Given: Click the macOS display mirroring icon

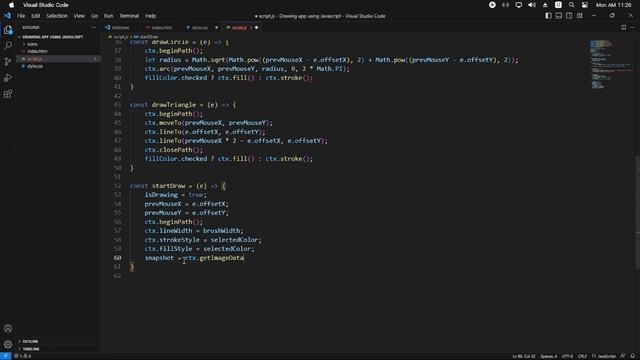Looking at the screenshot, I should coord(519,5).
